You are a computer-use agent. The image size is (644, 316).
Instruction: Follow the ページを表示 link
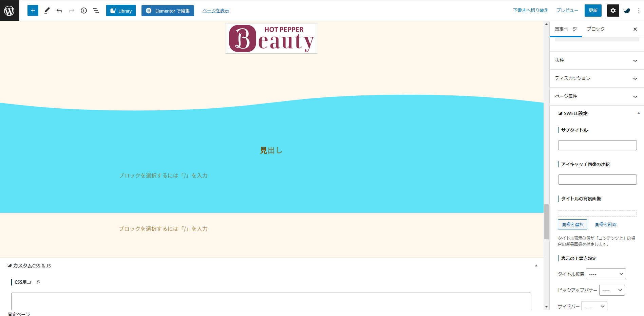(215, 11)
